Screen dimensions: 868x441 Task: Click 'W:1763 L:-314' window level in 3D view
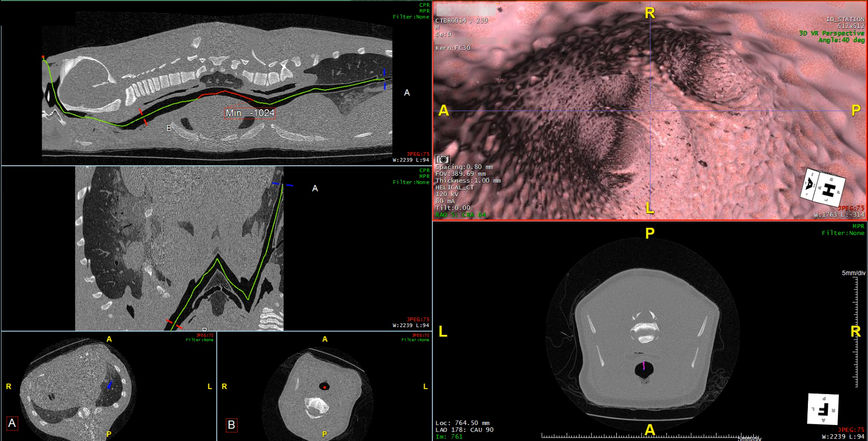pos(838,215)
